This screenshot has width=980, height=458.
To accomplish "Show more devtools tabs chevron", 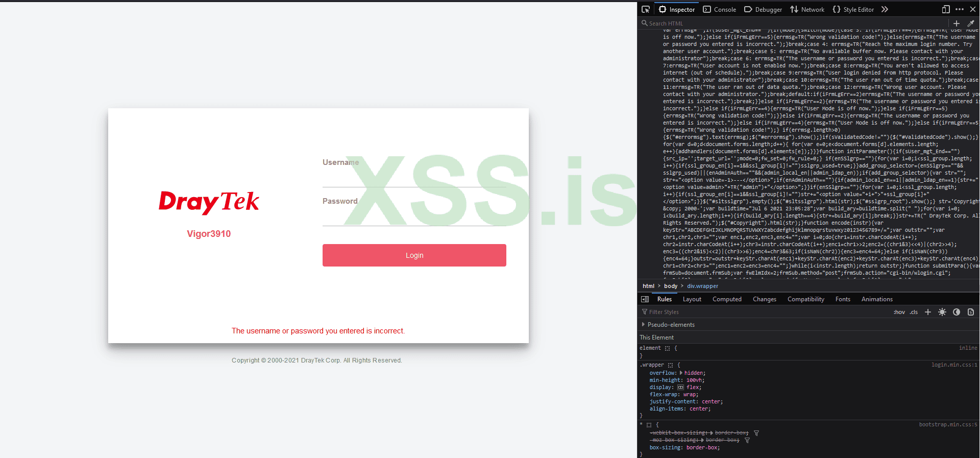I will (x=885, y=9).
